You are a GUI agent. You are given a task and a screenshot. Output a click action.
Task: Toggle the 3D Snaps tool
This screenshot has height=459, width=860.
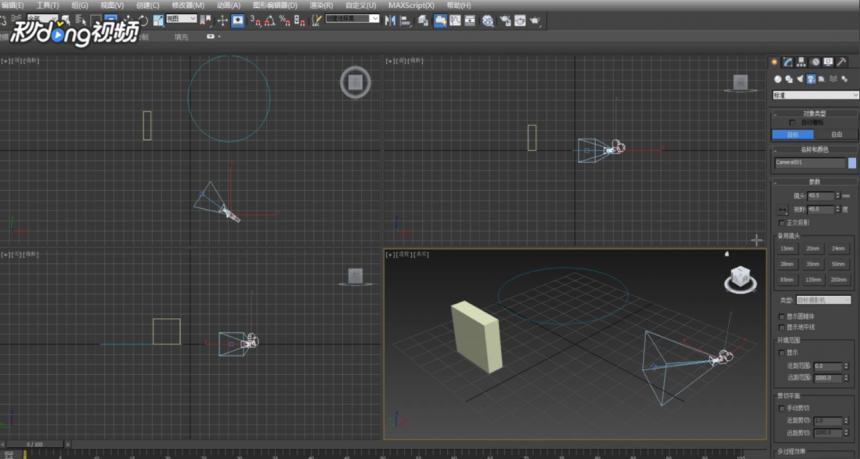pos(256,21)
